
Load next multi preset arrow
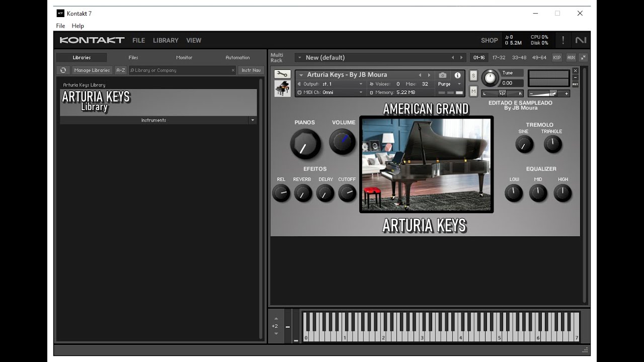pos(461,58)
